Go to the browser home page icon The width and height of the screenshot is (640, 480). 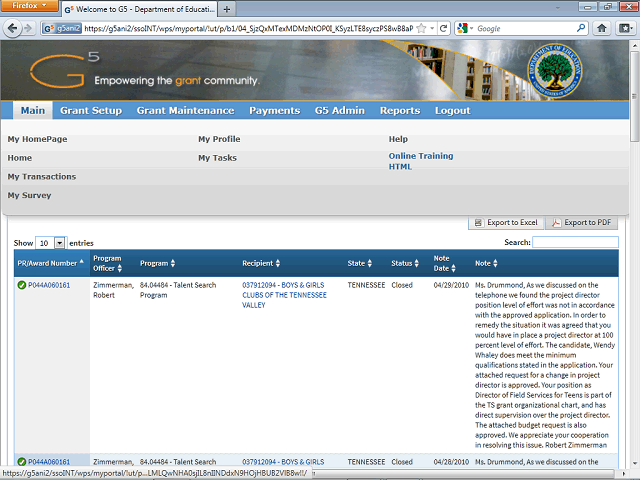coord(602,28)
